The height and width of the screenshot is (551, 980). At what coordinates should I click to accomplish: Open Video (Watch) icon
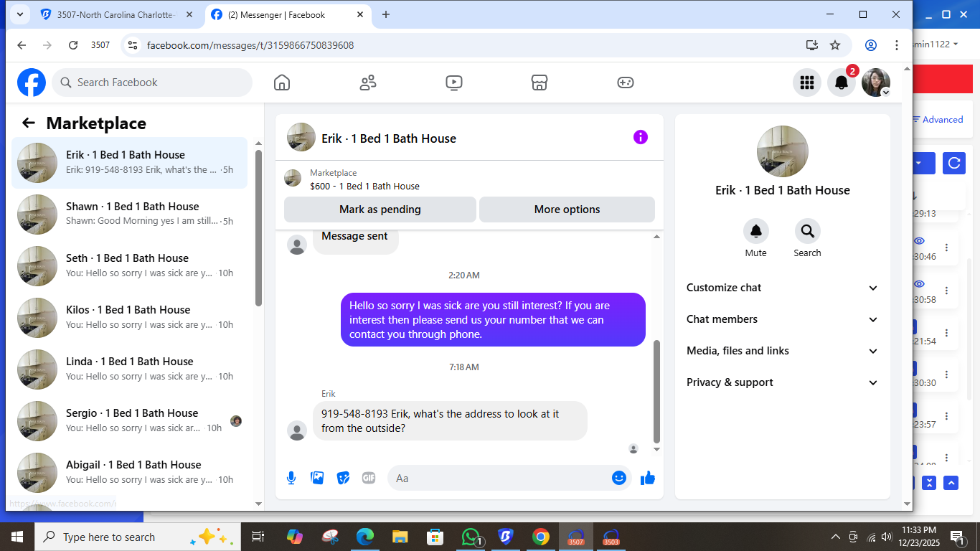click(x=453, y=83)
